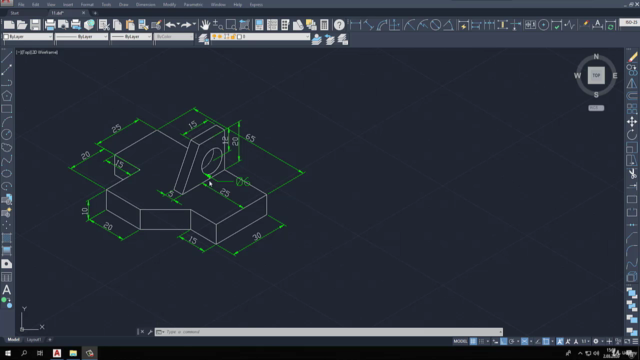Click the Plot printer icon
The image size is (640, 360).
pos(50,25)
